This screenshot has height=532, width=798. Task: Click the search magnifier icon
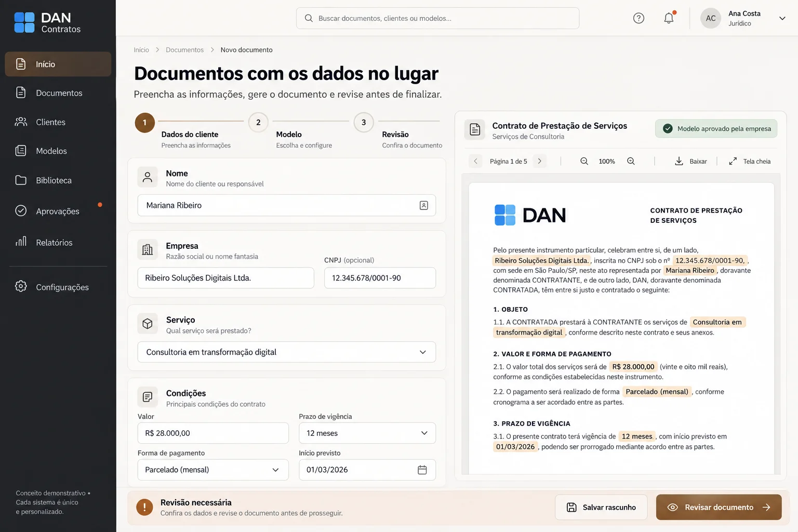click(309, 18)
